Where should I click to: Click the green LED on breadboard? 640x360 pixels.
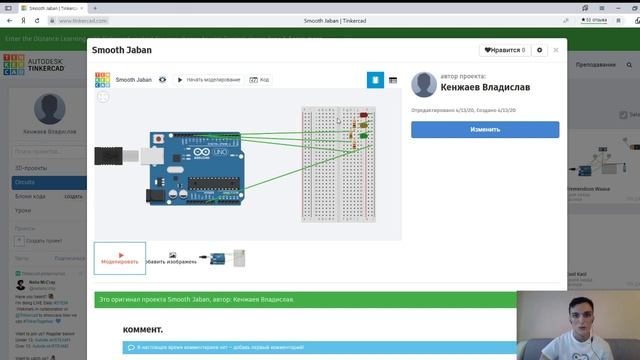point(363,136)
